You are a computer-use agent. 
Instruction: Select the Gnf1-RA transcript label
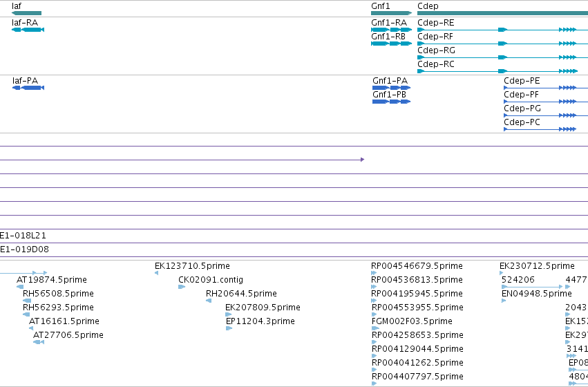tap(389, 23)
